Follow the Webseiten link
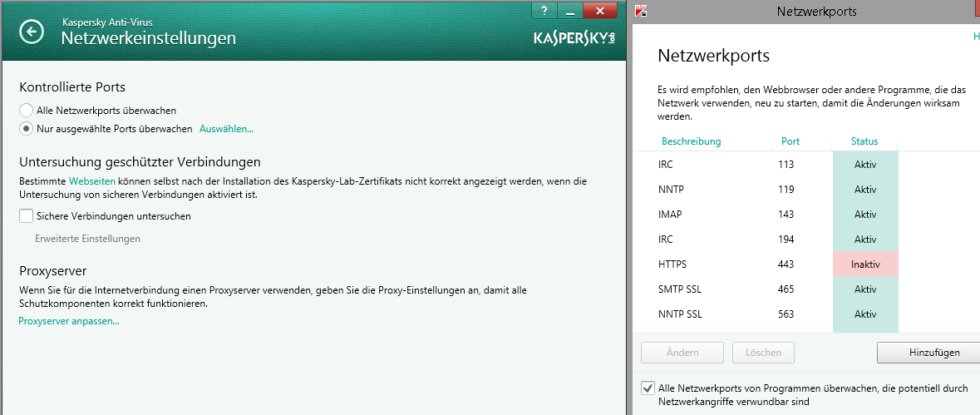The image size is (980, 415). point(92,181)
